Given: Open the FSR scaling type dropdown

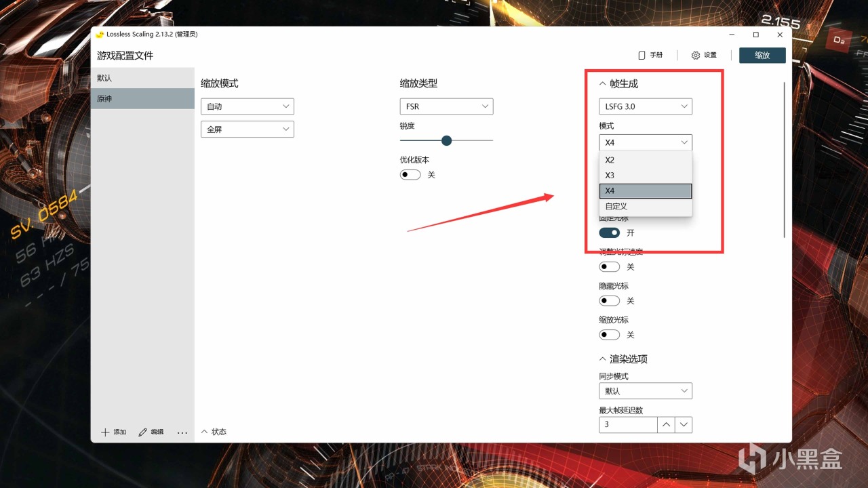Looking at the screenshot, I should click(446, 106).
